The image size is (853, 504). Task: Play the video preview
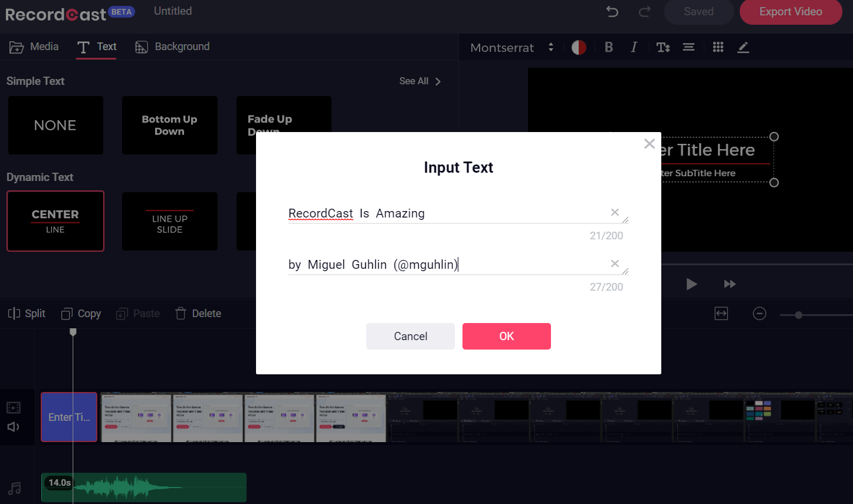(691, 285)
